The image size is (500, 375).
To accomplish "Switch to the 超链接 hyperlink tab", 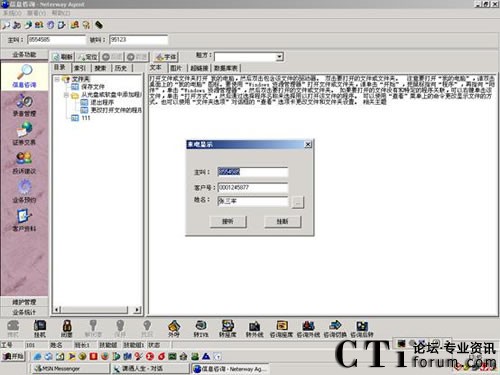I will [199, 68].
